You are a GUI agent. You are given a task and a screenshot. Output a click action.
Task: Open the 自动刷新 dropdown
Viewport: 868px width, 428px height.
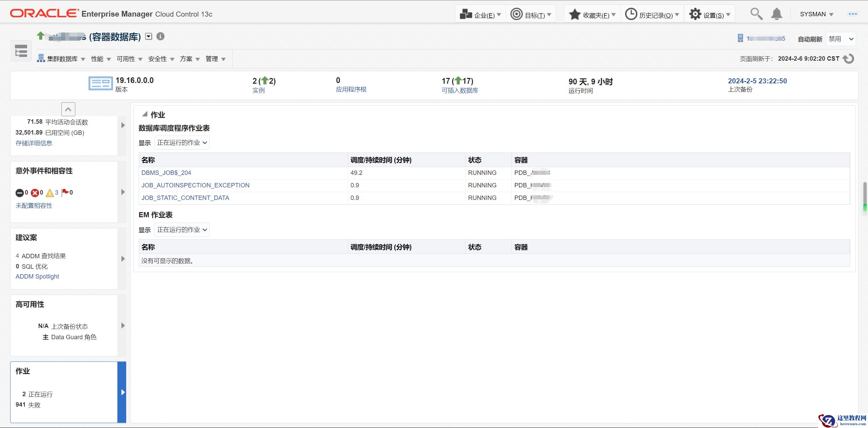[841, 39]
